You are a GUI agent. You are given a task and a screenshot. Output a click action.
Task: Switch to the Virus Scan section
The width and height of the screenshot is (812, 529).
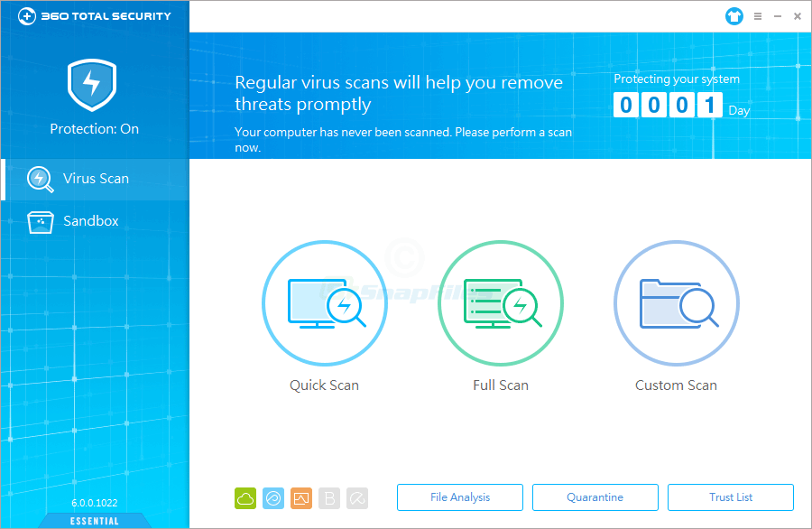94,179
